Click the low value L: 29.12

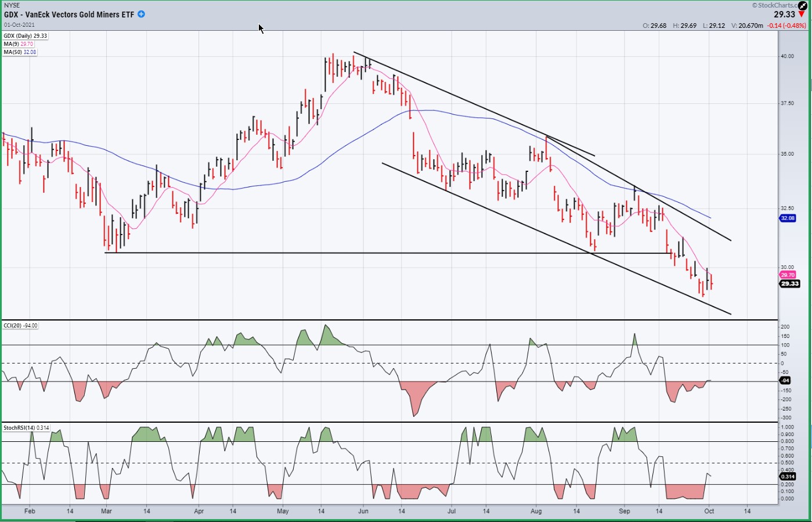click(713, 26)
